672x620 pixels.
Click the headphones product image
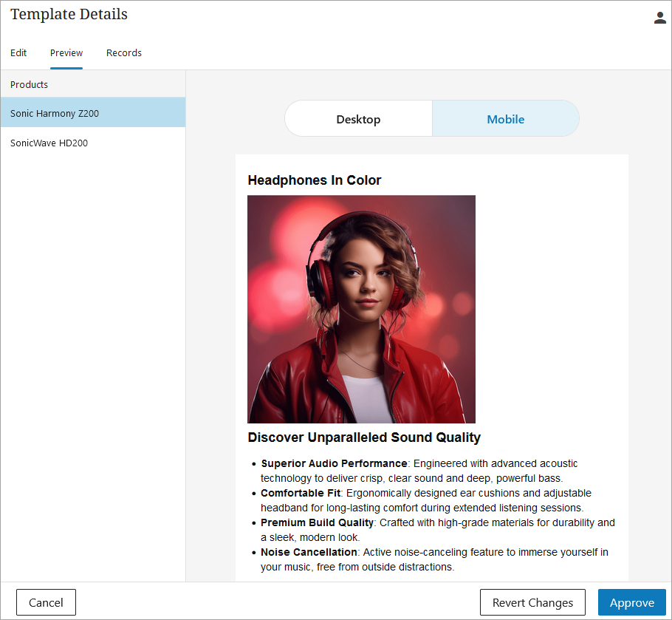361,309
